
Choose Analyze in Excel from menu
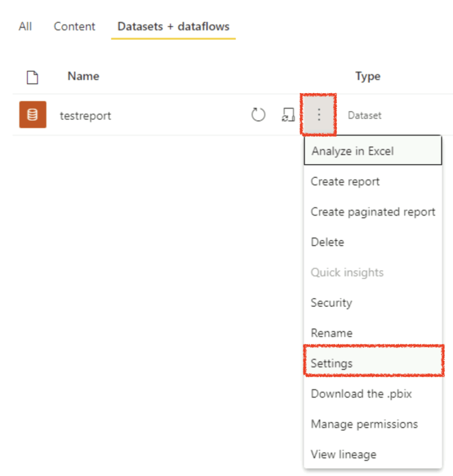click(353, 151)
